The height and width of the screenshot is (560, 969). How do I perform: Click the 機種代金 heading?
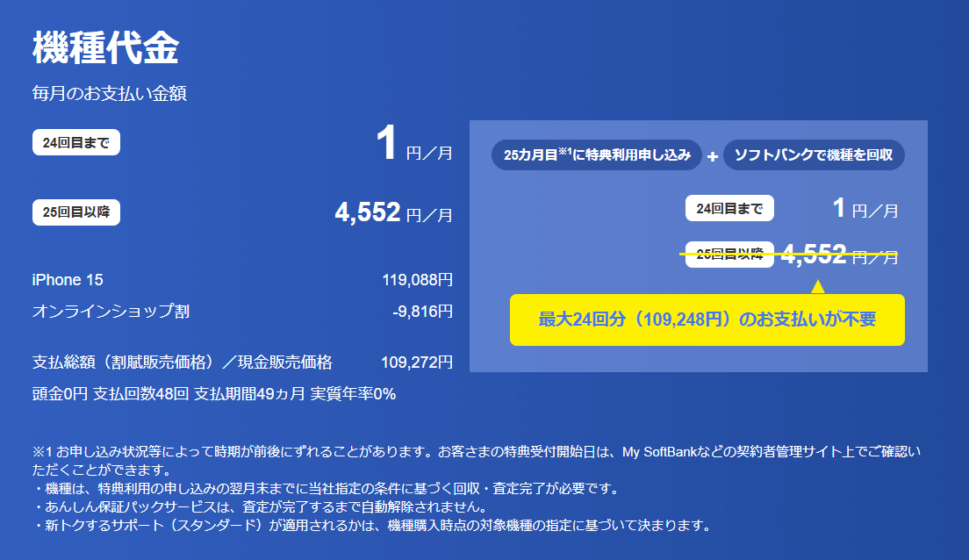105,47
